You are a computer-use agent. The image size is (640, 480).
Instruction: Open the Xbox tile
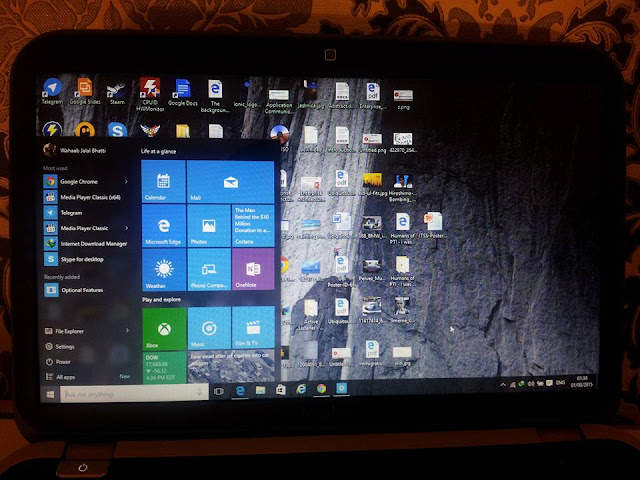[164, 329]
